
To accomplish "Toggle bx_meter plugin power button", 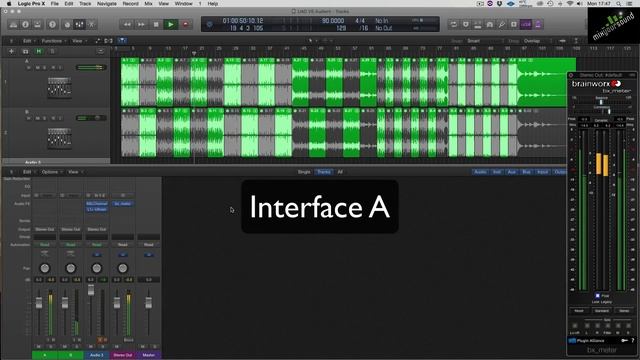I will (x=571, y=76).
